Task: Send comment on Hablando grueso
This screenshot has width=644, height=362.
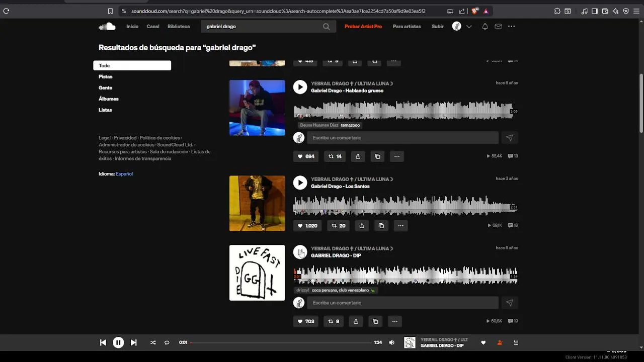Action: click(x=510, y=138)
